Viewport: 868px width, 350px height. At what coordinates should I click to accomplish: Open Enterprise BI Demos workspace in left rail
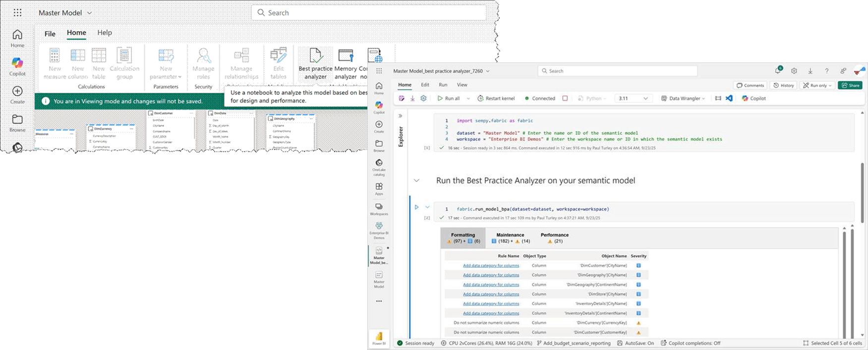point(379,231)
